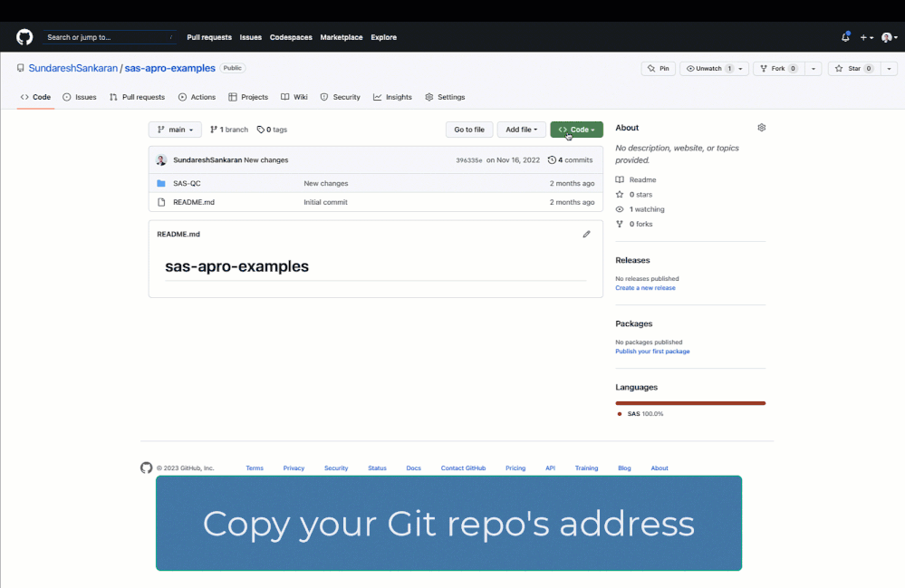Focus the Search or jump to field
The width and height of the screenshot is (905, 588).
tap(109, 37)
